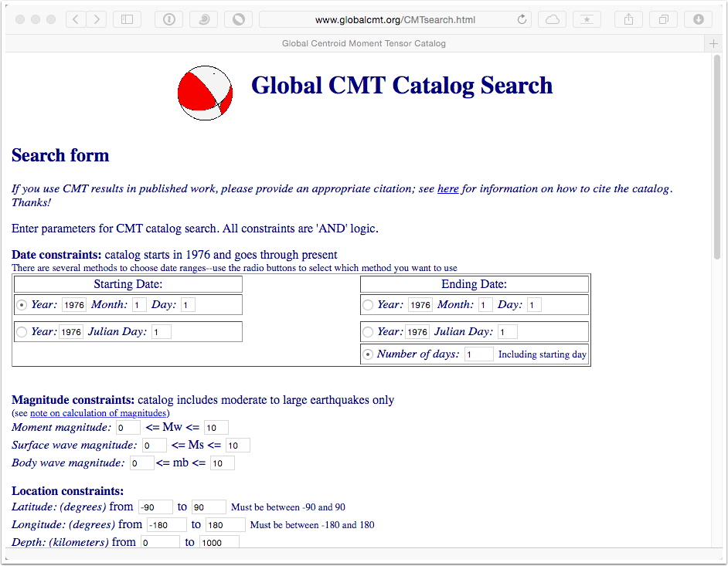This screenshot has width=728, height=566.
Task: Click 'Must be between -90 and 90' note
Action: (x=288, y=507)
